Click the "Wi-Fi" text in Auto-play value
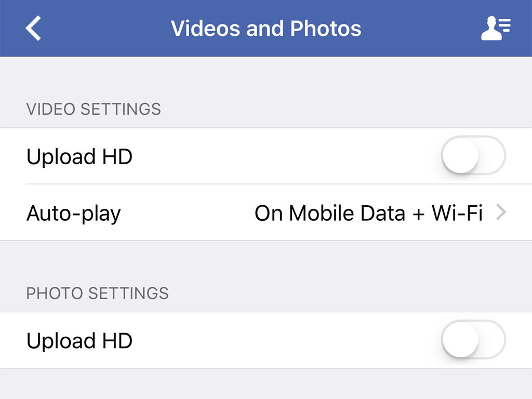Viewport: 532px width, 399px height. (x=457, y=213)
